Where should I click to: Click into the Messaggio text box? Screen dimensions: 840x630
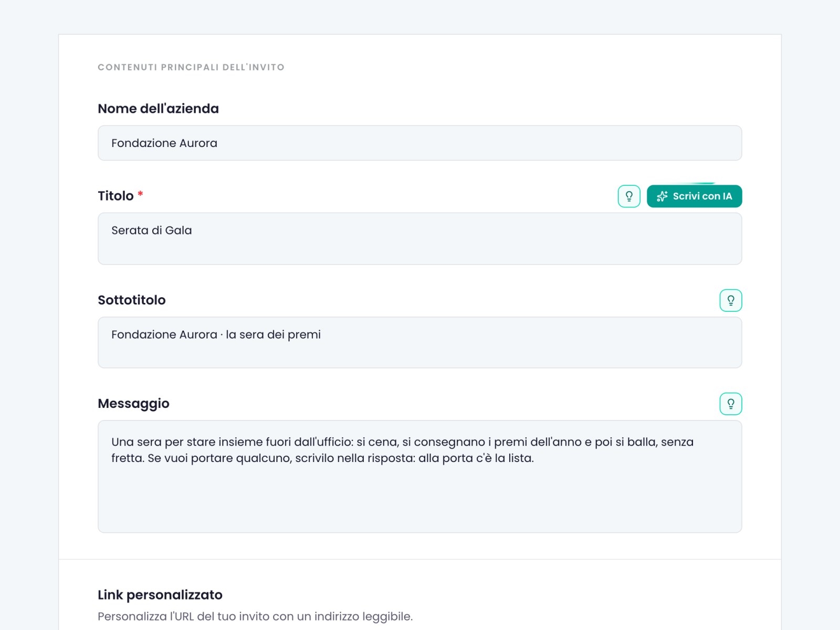tap(419, 477)
